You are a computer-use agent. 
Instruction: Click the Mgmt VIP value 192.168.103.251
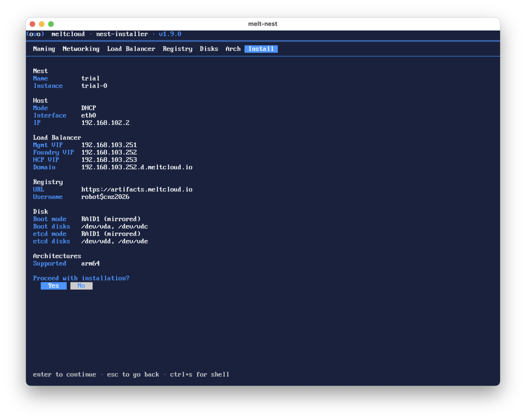(x=109, y=145)
